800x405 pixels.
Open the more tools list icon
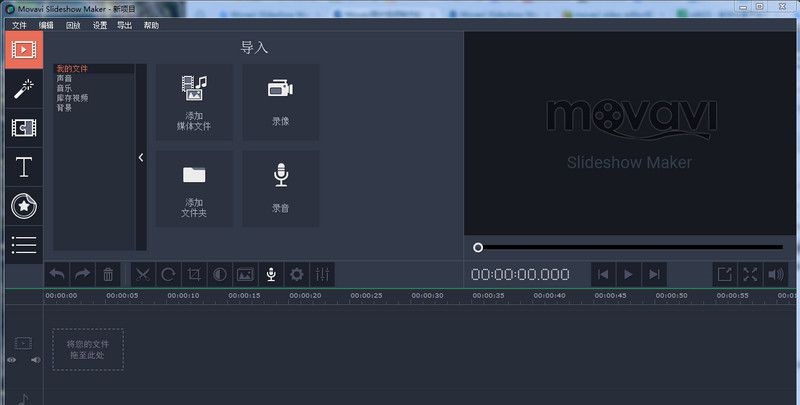(24, 245)
